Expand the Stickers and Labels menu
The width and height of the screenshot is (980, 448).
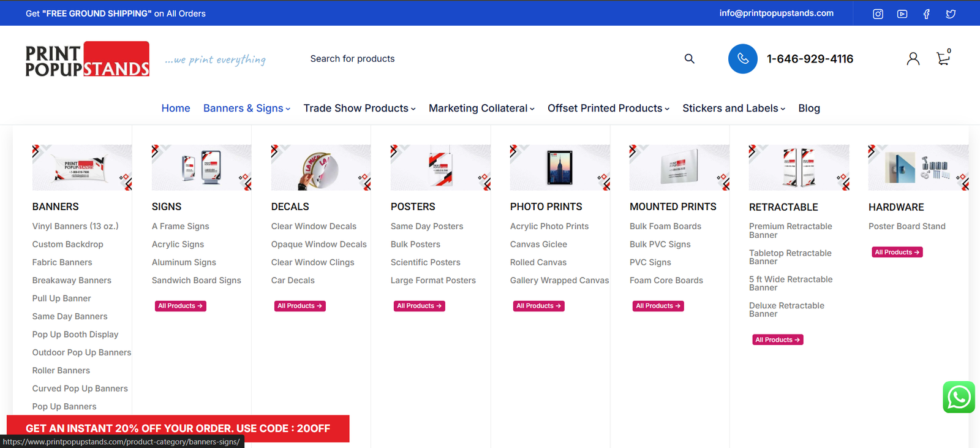tap(734, 108)
